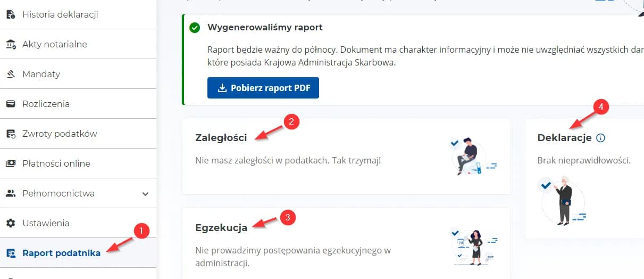The height and width of the screenshot is (279, 644).
Task: Click the Mandaty gavel icon
Action: (x=11, y=75)
